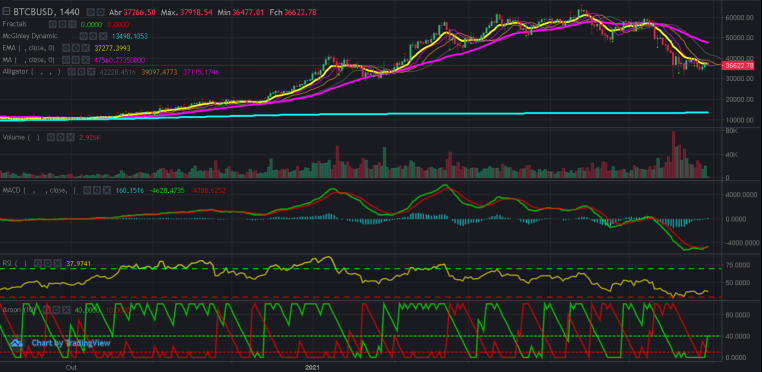Open Aroon indicator settings gear
The width and height of the screenshot is (762, 372).
(x=56, y=310)
